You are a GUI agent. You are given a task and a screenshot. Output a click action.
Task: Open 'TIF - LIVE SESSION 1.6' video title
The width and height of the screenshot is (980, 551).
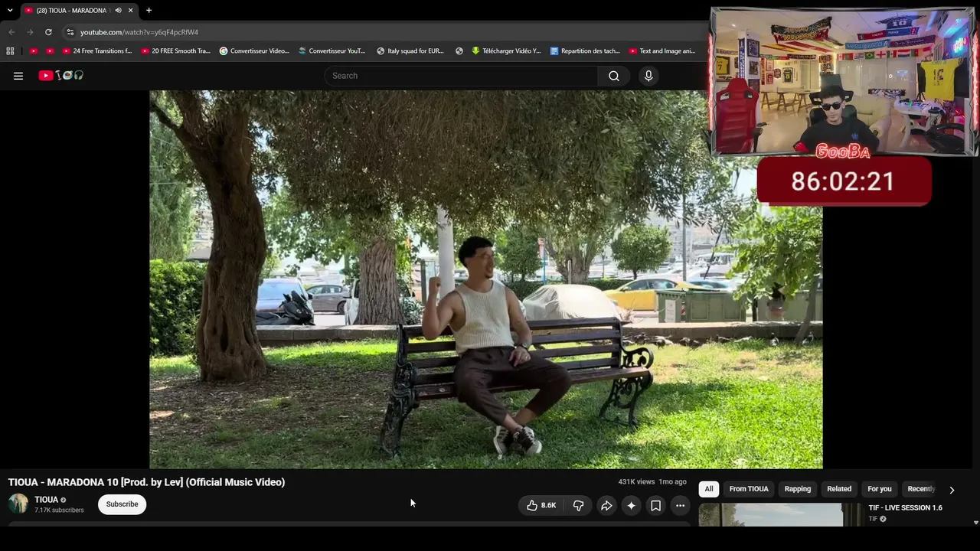point(905,507)
